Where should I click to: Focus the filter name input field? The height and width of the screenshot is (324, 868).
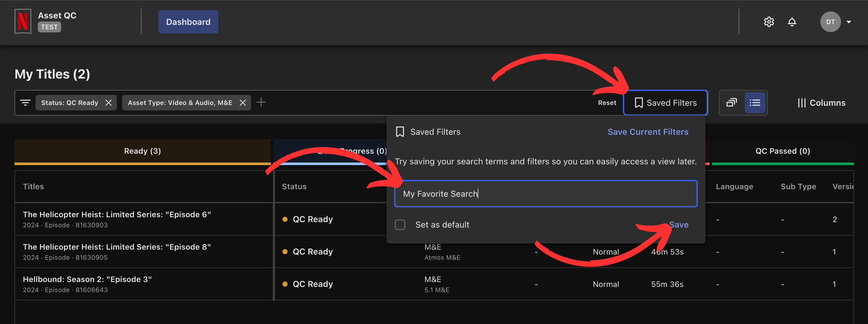pyautogui.click(x=545, y=194)
